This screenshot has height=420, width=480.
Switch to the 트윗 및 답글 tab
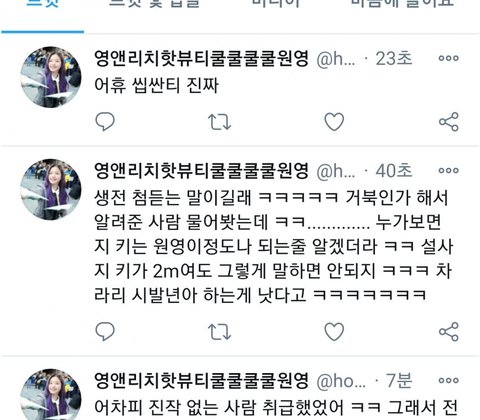154,3
